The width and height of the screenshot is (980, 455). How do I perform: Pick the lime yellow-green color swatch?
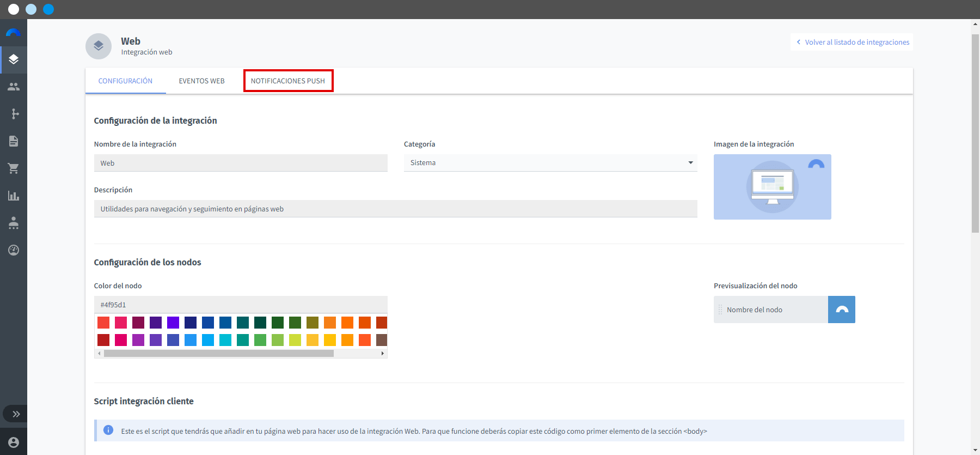[x=295, y=340]
